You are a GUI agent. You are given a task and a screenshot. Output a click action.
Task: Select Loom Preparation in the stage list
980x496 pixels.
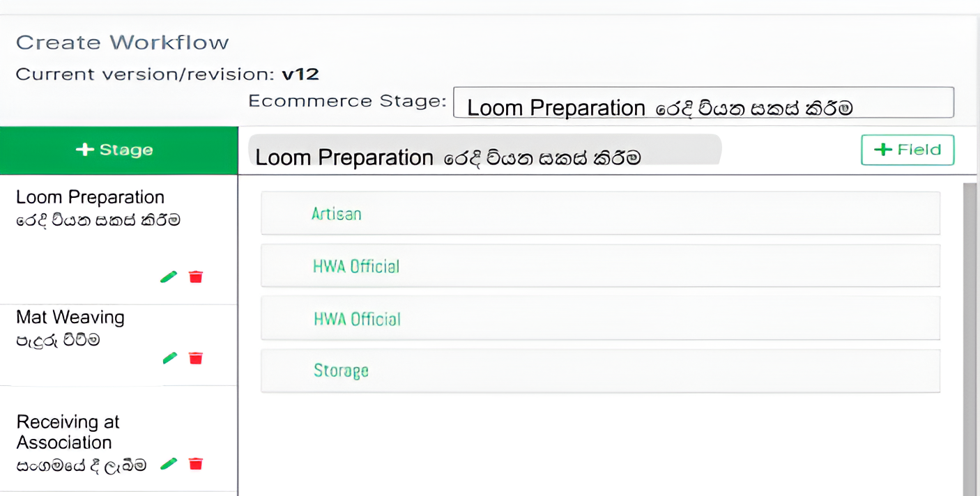click(x=91, y=208)
